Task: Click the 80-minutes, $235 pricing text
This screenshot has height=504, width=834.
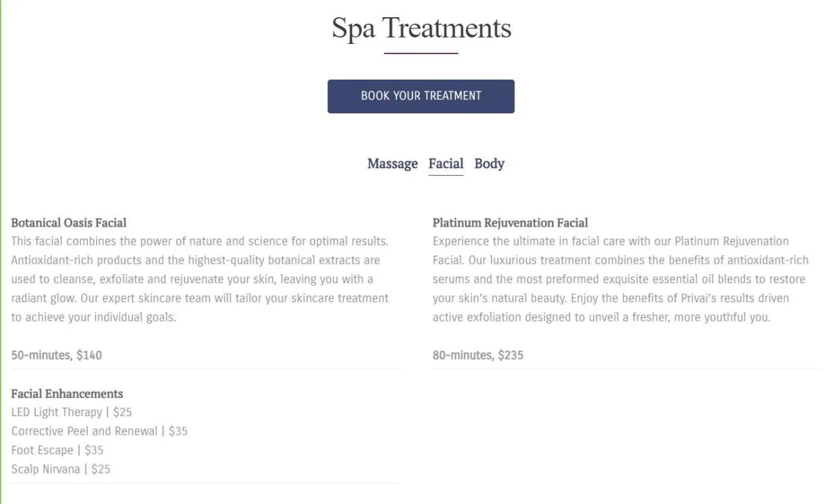Action: [x=478, y=355]
